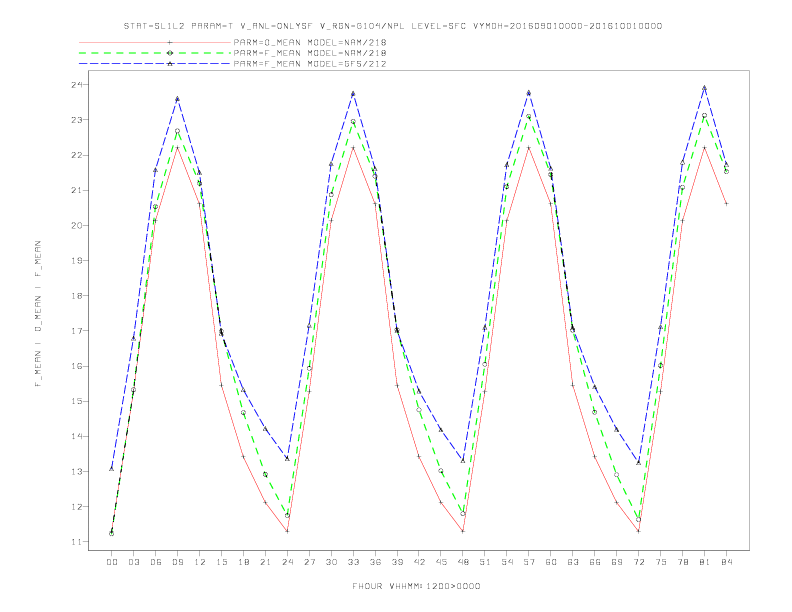Click x-axis forecast hour label 09
The image size is (792, 612).
click(x=177, y=562)
